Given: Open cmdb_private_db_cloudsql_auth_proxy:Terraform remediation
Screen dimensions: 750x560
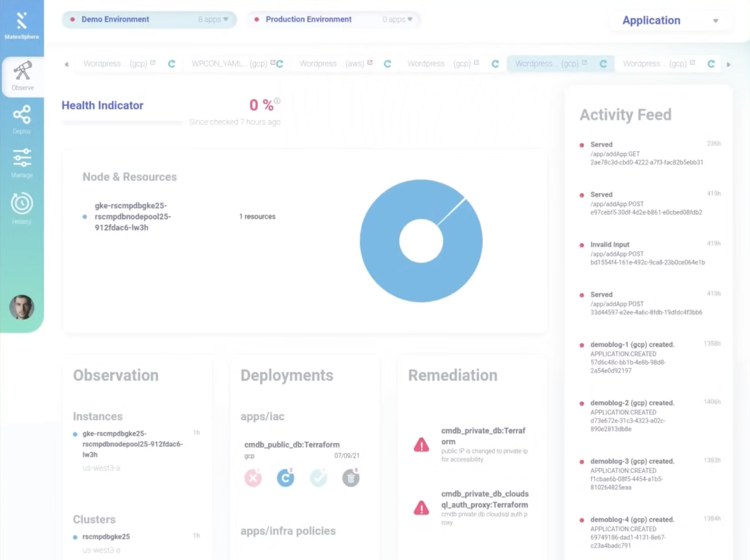Looking at the screenshot, I should coord(485,499).
